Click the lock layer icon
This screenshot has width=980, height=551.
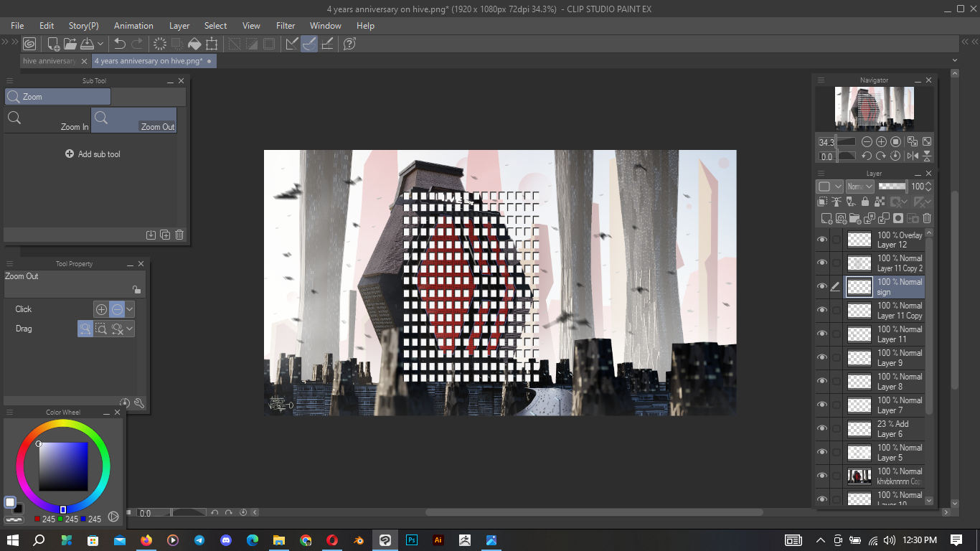(x=865, y=202)
